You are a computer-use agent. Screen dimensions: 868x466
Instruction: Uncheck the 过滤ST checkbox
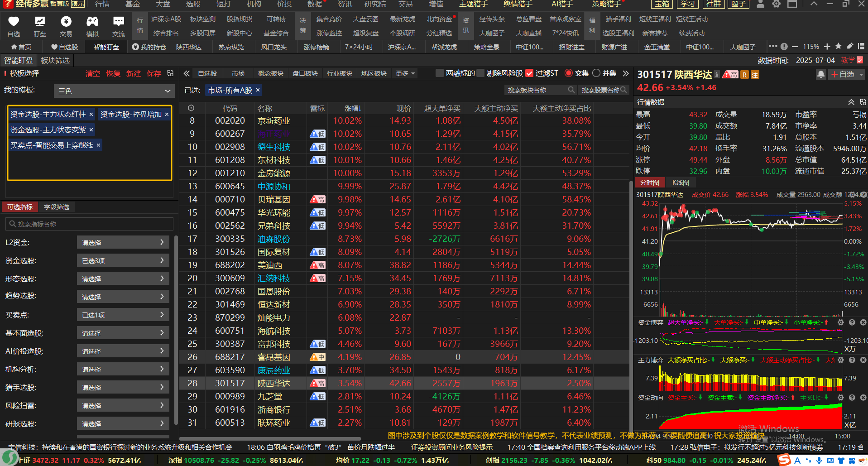[x=529, y=73]
